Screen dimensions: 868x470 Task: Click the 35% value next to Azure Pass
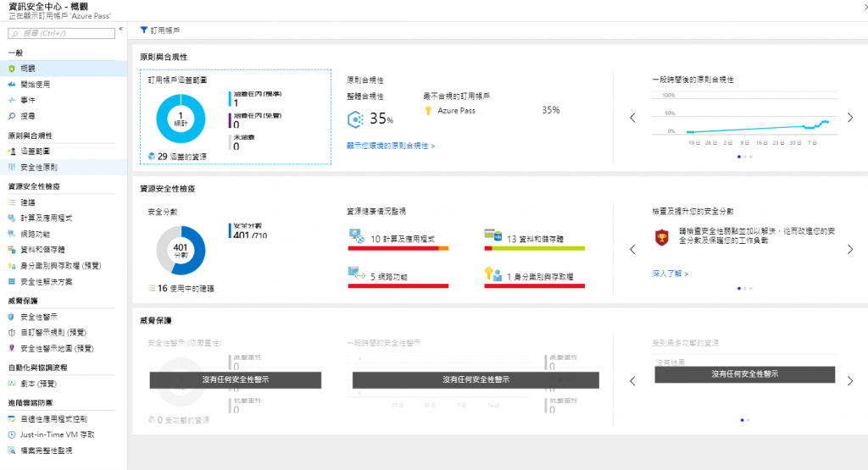[551, 110]
